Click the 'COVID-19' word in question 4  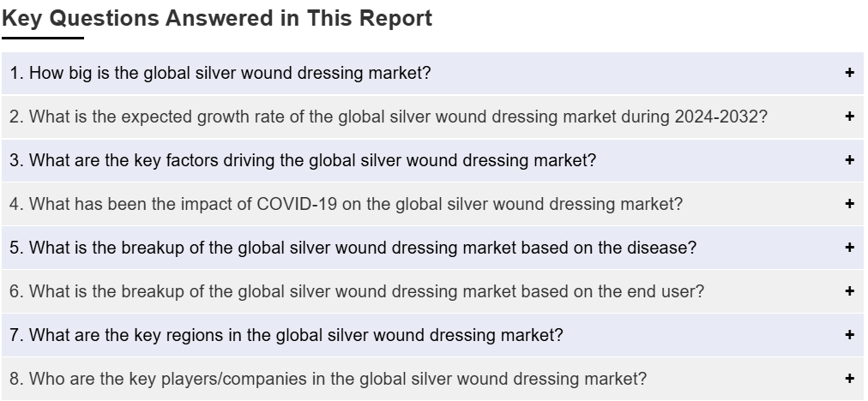pyautogui.click(x=297, y=204)
